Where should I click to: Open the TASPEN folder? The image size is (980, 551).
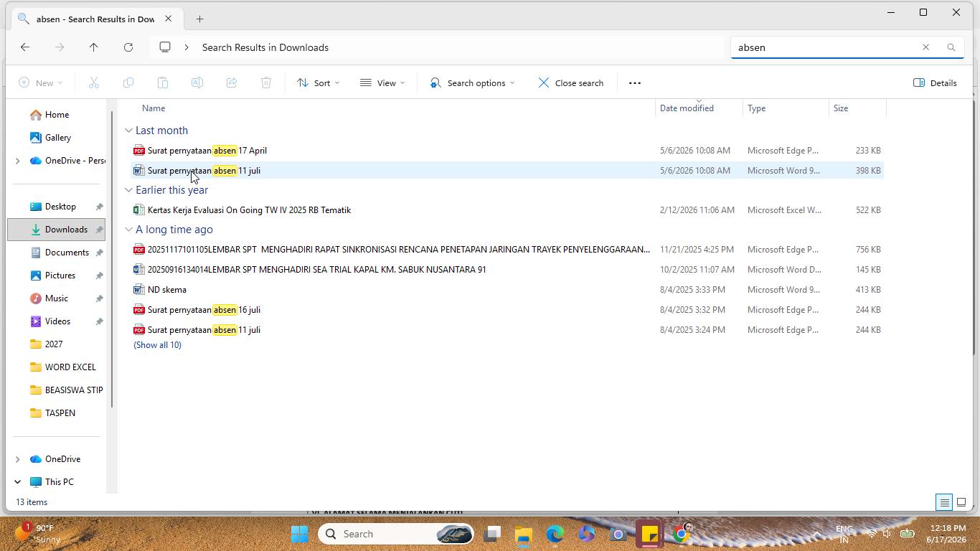pyautogui.click(x=60, y=413)
